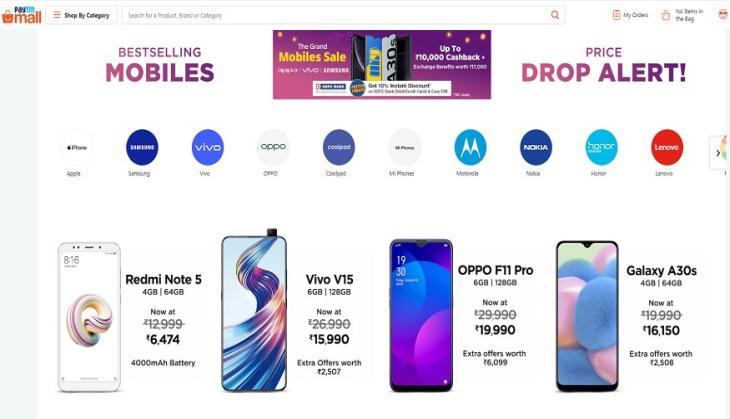730x419 pixels.
Task: Select the Vivo brand icon
Action: point(208,147)
